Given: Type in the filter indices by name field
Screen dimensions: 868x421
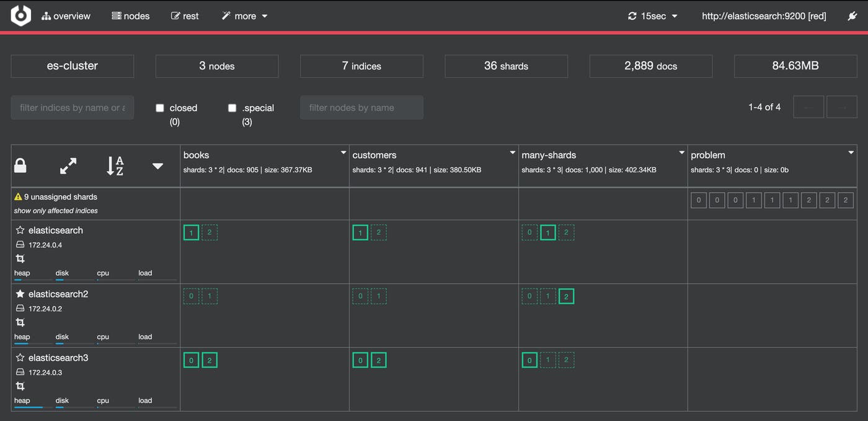Looking at the screenshot, I should point(72,107).
